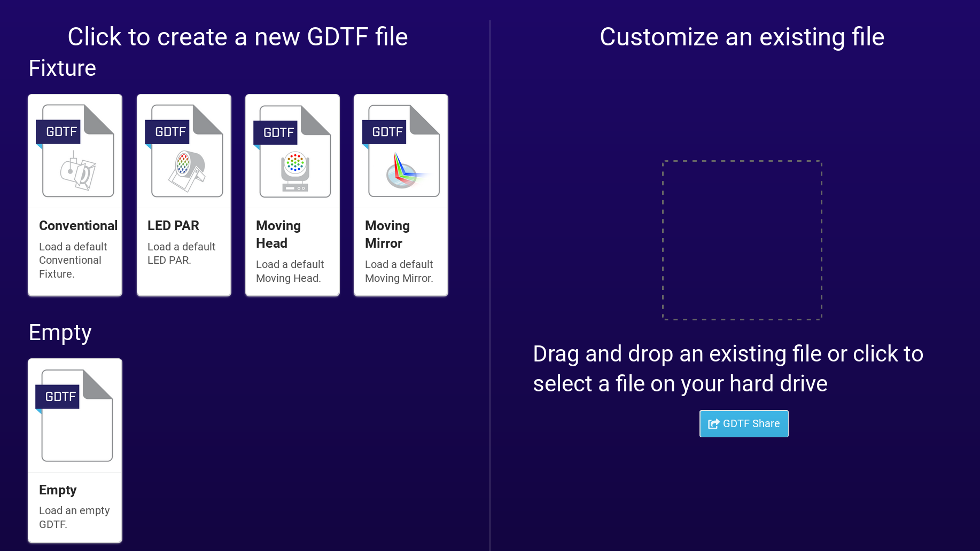Select the LED PAR card title
Image resolution: width=980 pixels, height=551 pixels.
click(173, 226)
